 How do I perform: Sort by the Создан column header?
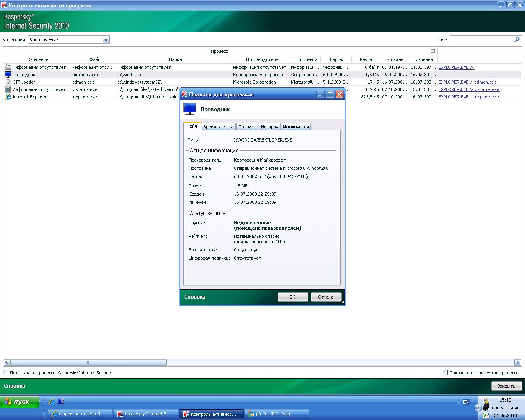click(x=395, y=59)
